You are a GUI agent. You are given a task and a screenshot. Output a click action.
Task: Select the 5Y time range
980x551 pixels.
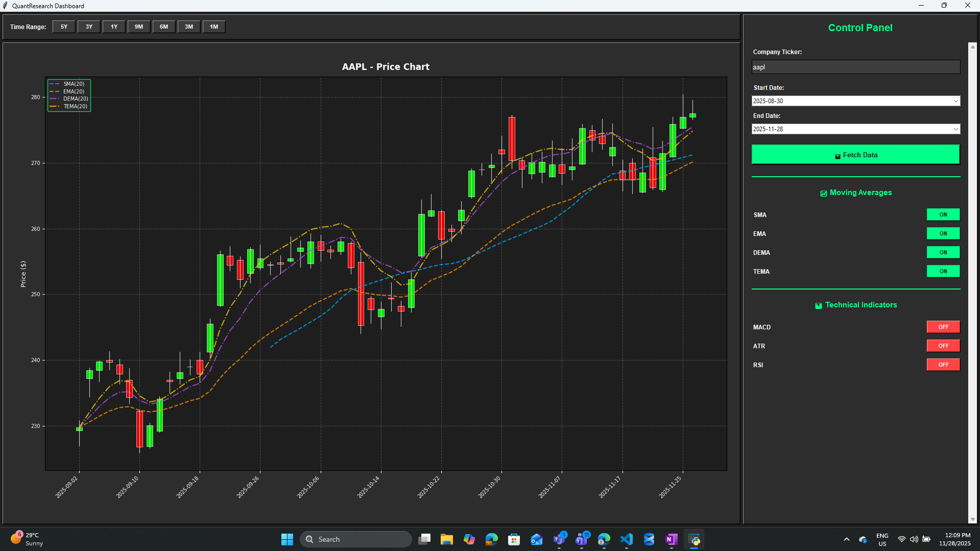pyautogui.click(x=64, y=27)
